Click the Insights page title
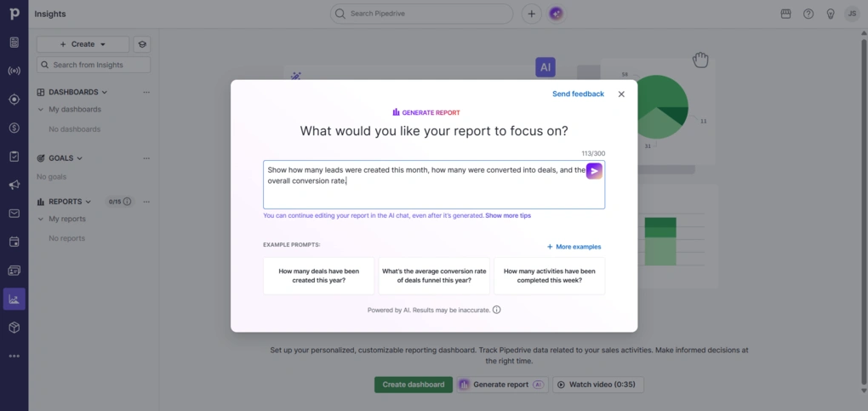The height and width of the screenshot is (411, 868). (x=50, y=14)
